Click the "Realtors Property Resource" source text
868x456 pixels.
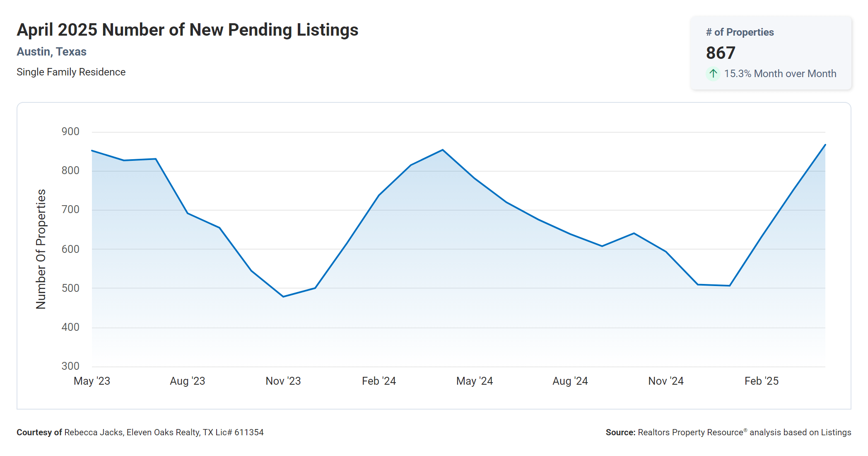[x=691, y=432]
